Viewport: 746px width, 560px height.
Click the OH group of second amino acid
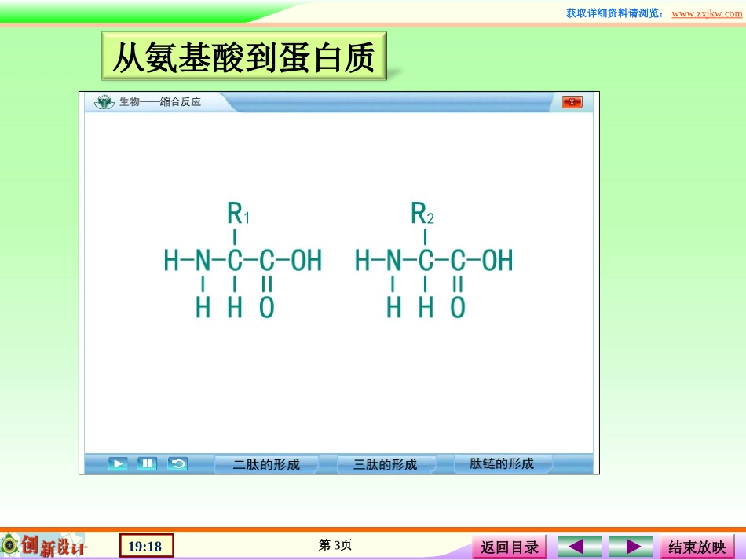[498, 261]
